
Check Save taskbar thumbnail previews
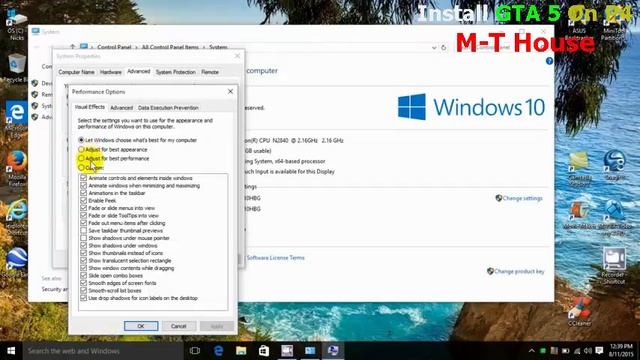(84, 231)
